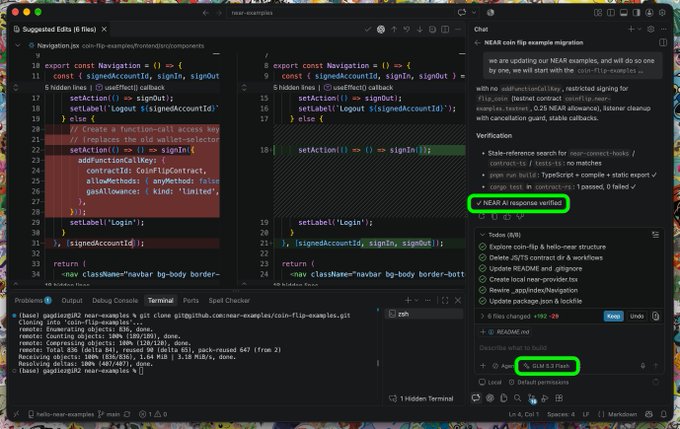Click the Todos list clear icon
The image size is (680, 429).
point(655,235)
